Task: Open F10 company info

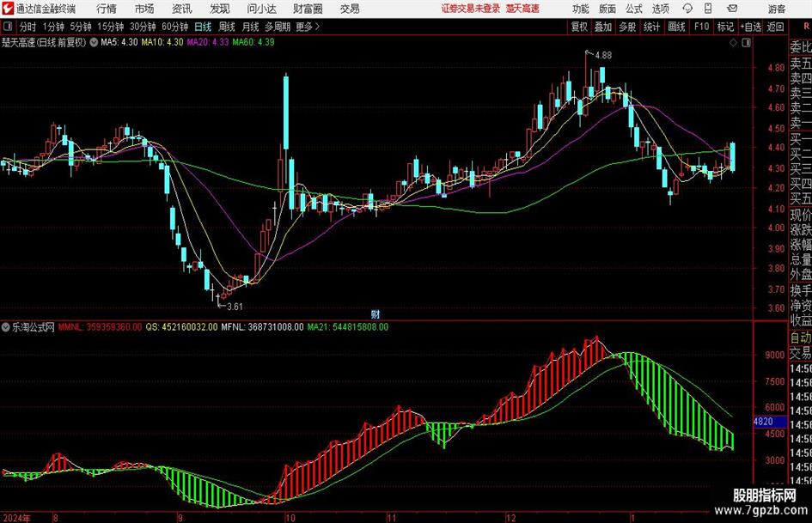Action: (x=701, y=27)
